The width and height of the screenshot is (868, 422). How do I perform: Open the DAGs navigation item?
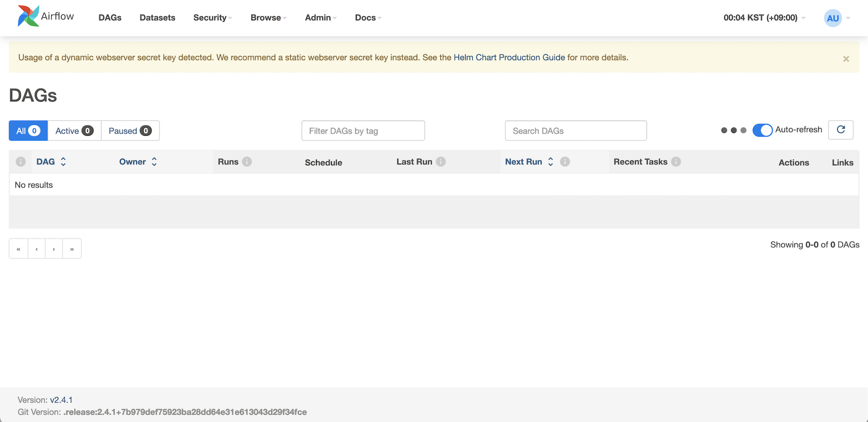[x=110, y=18]
